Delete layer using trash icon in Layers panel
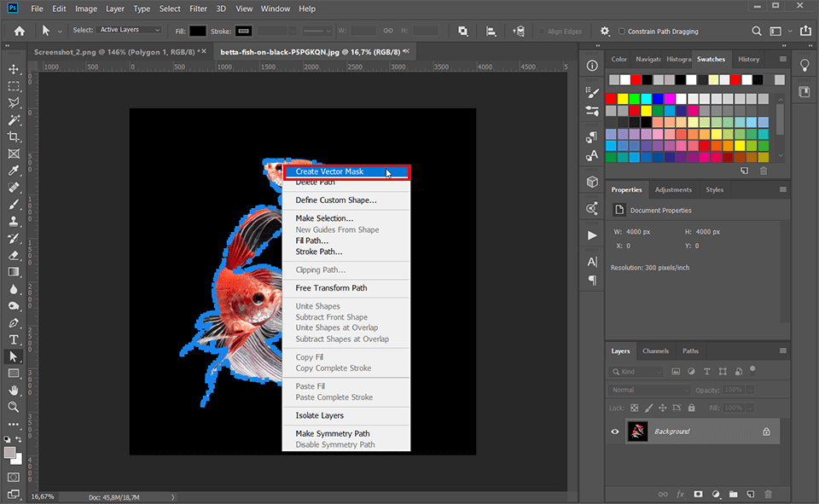 pyautogui.click(x=768, y=494)
